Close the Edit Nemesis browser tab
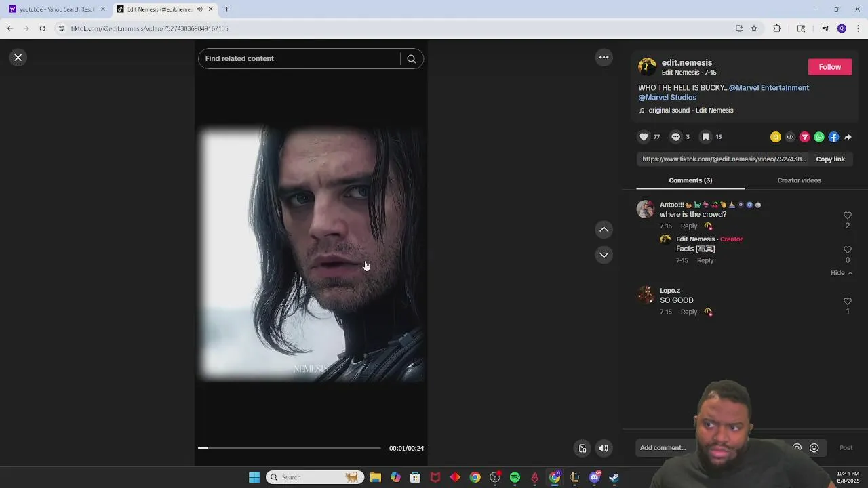The image size is (868, 488). coord(211,9)
